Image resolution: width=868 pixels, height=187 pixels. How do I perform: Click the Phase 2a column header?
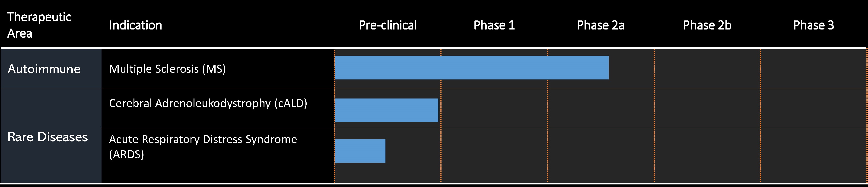click(x=601, y=25)
